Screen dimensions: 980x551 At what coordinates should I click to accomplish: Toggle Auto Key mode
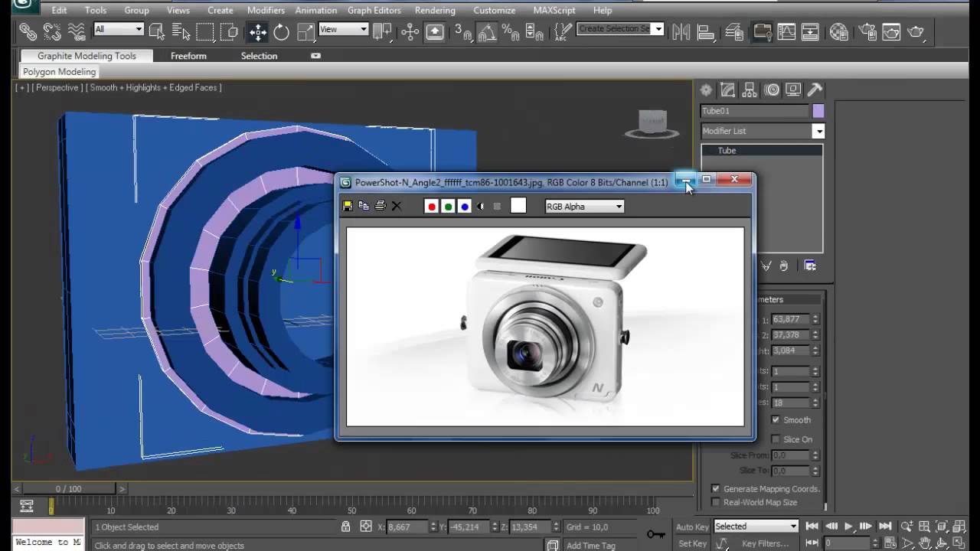(692, 527)
